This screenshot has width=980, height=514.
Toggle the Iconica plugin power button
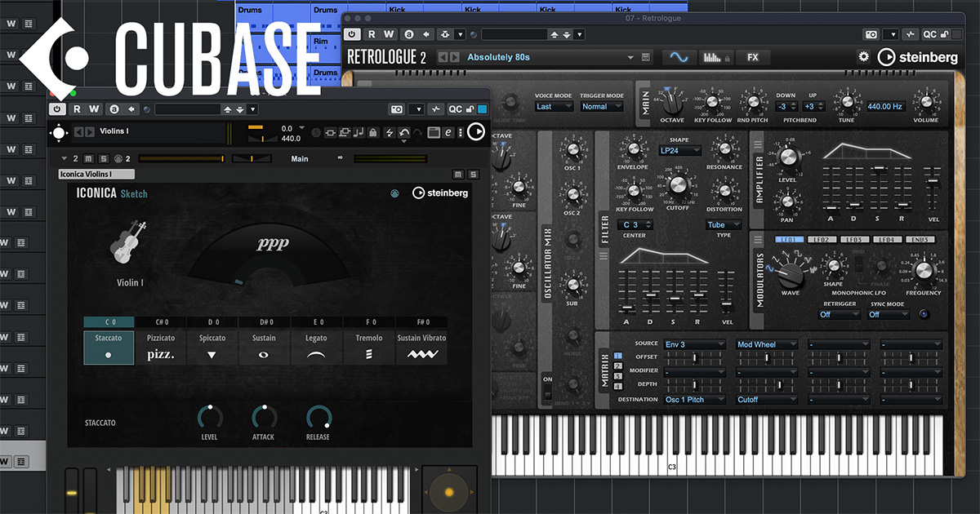coord(56,109)
